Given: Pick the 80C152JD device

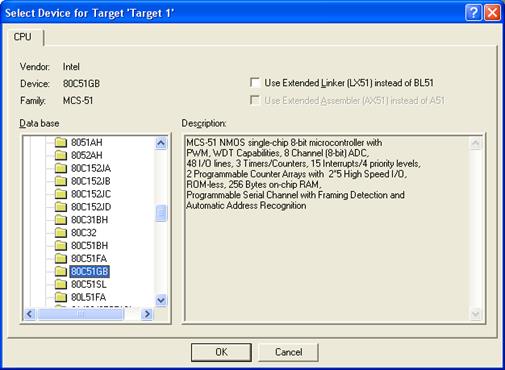Looking at the screenshot, I should (91, 207).
